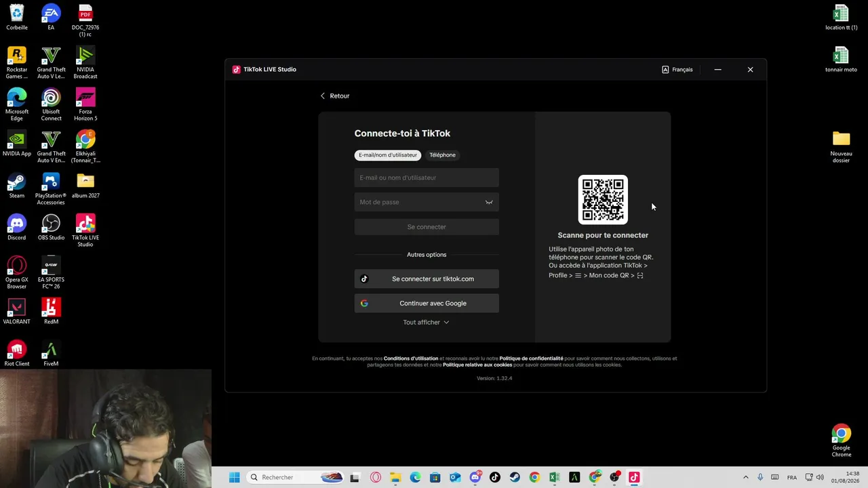This screenshot has height=488, width=868.
Task: Focus the Mot de passe field
Action: (x=427, y=202)
